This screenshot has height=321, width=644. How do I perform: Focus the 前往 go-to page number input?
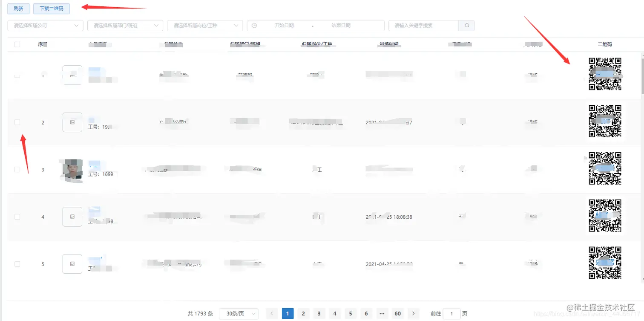click(x=452, y=314)
